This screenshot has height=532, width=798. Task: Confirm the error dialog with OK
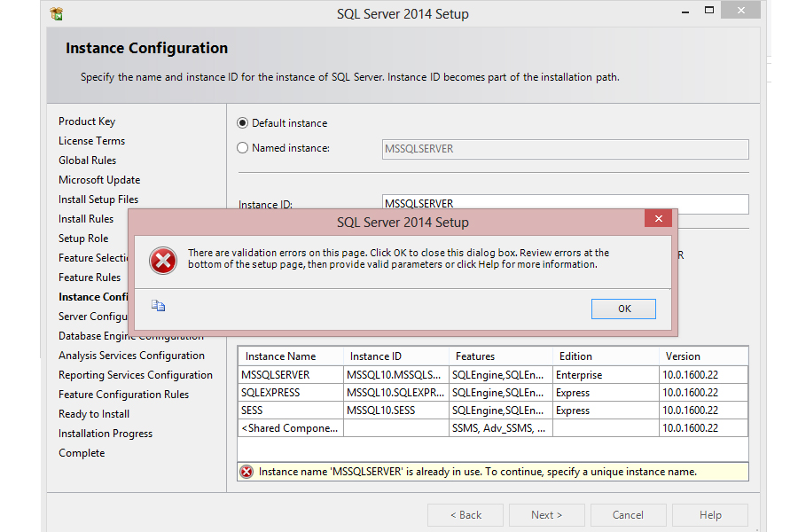tap(623, 309)
